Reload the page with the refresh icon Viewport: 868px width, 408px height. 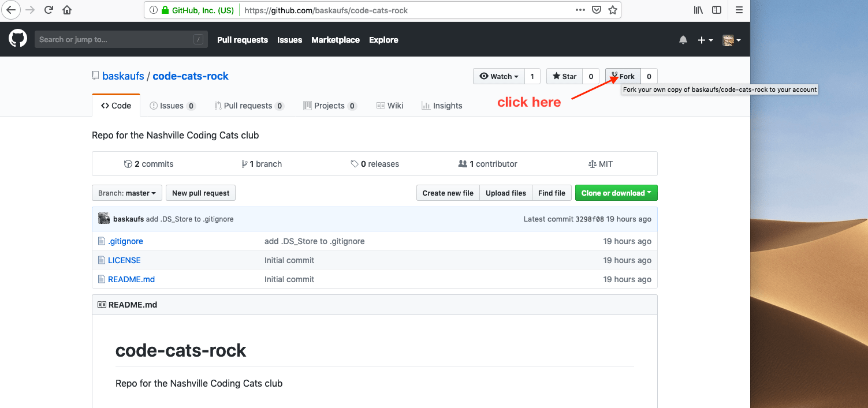pos(49,10)
